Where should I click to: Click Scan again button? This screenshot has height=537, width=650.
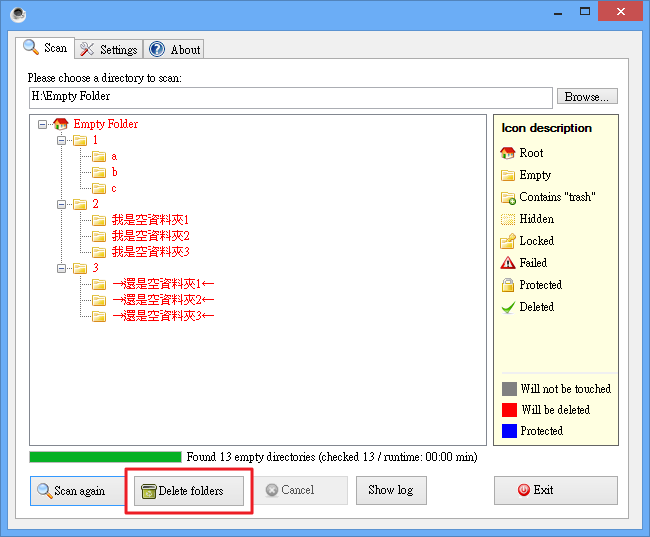pyautogui.click(x=77, y=491)
